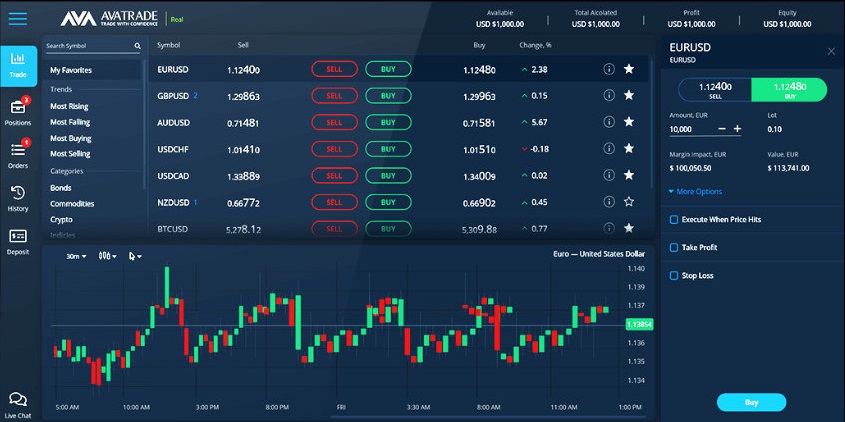The image size is (845, 422).
Task: Click the AvaTrade logo
Action: point(109,19)
